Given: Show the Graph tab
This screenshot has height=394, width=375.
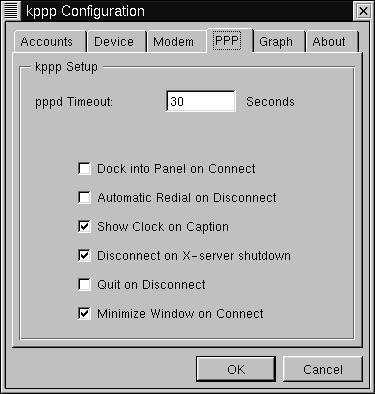Looking at the screenshot, I should click(276, 42).
